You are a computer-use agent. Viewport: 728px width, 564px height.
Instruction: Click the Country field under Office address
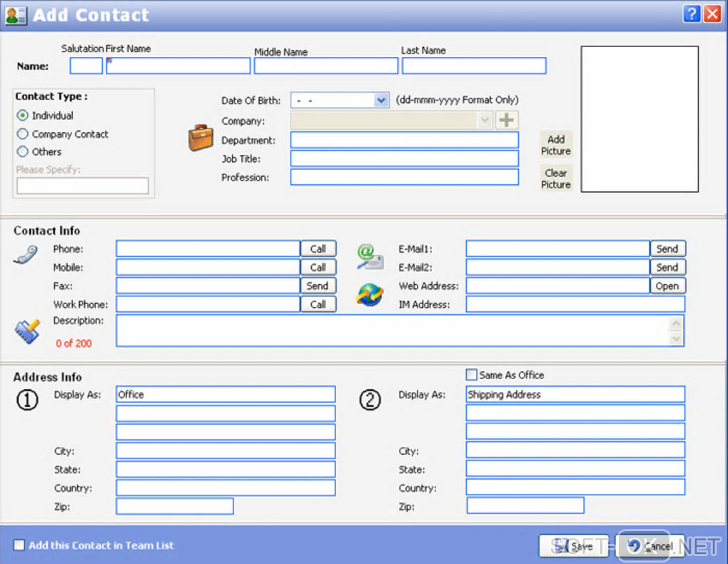(x=226, y=488)
